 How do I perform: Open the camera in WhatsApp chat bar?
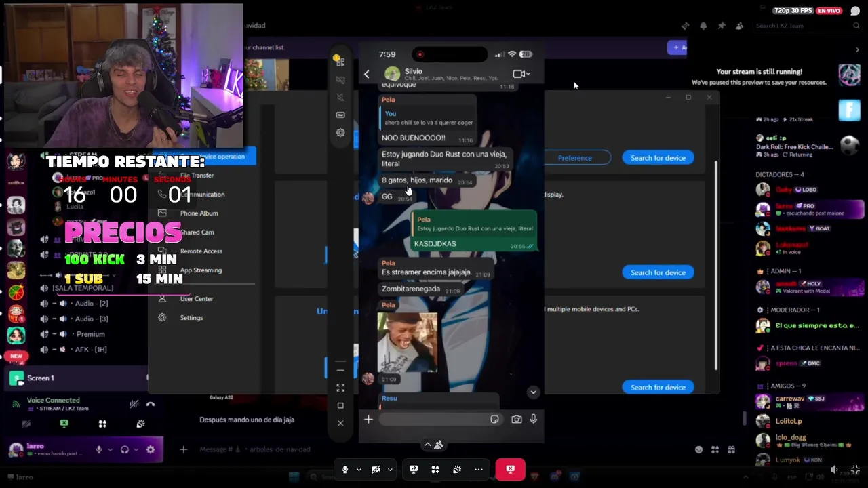[517, 420]
